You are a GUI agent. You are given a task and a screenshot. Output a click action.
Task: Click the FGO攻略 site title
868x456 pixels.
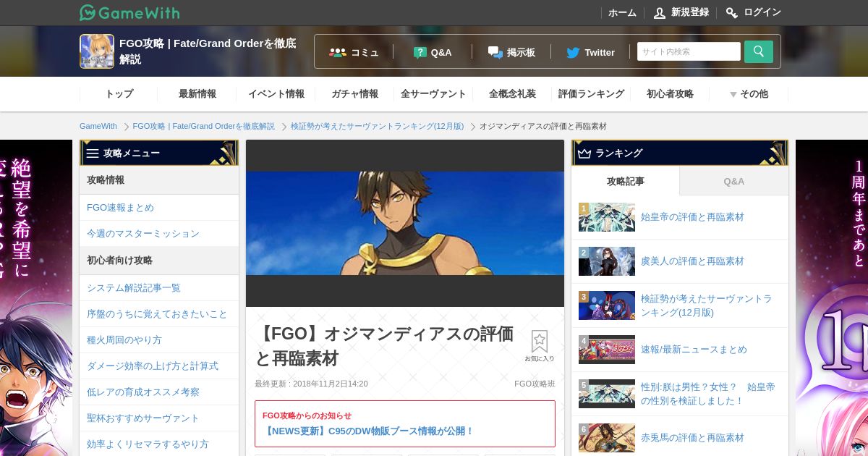[208, 51]
